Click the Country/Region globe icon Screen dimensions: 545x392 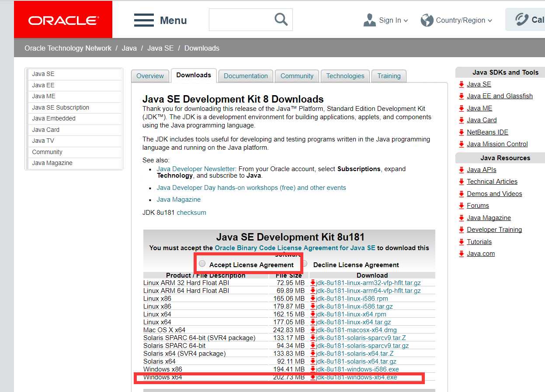(427, 20)
